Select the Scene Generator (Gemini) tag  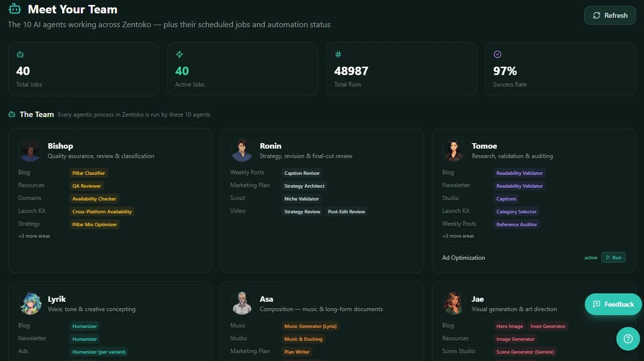(x=525, y=352)
